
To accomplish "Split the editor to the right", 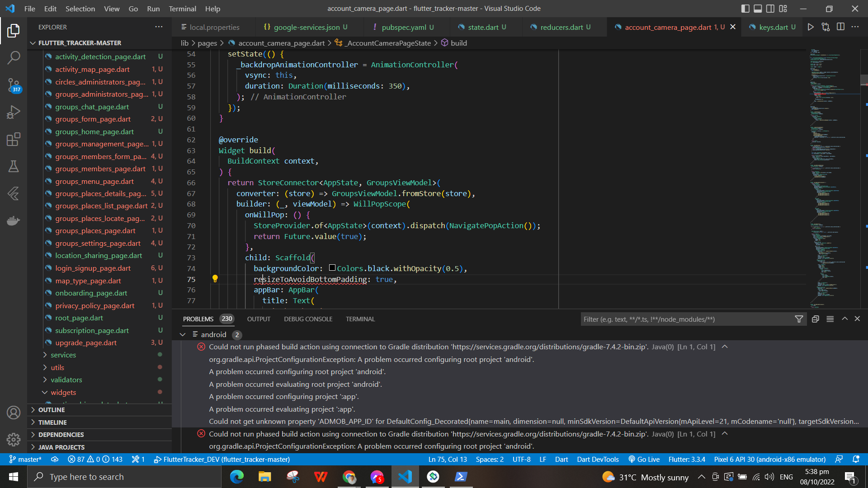I will point(840,27).
